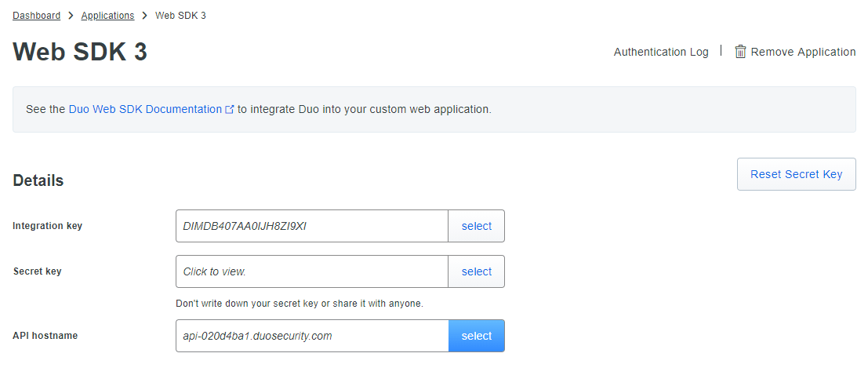Click the chevron after Dashboard breadcrumb
Image resolution: width=868 pixels, height=375 pixels.
[x=71, y=16]
